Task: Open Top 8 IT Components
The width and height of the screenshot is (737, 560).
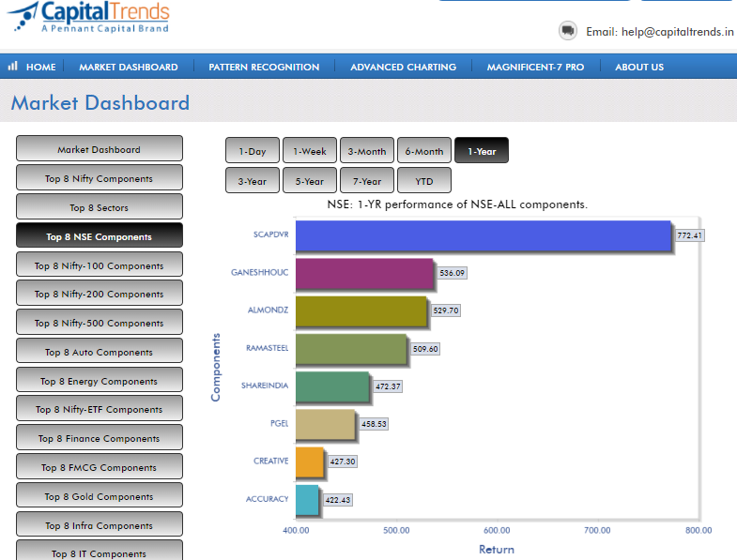Action: [100, 552]
